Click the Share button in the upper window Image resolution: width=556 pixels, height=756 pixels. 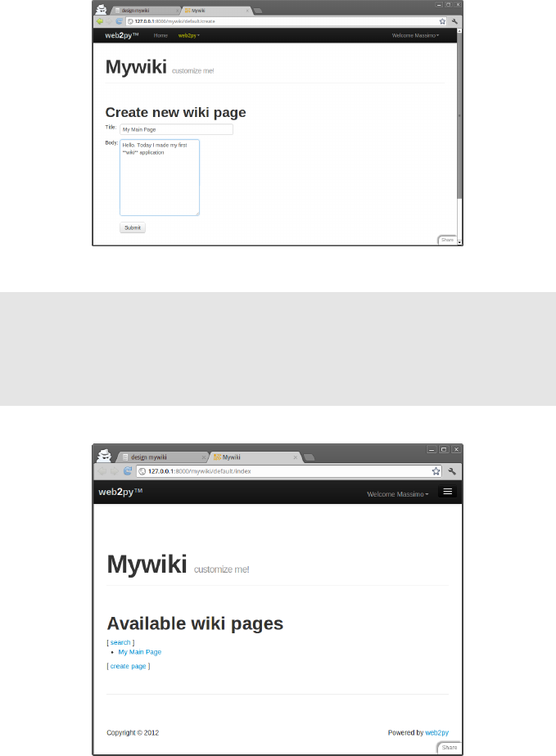[447, 240]
